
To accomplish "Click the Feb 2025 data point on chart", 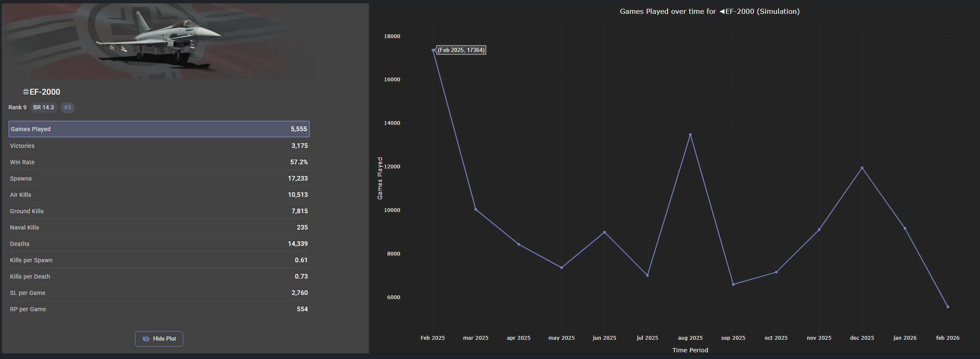I will point(433,50).
